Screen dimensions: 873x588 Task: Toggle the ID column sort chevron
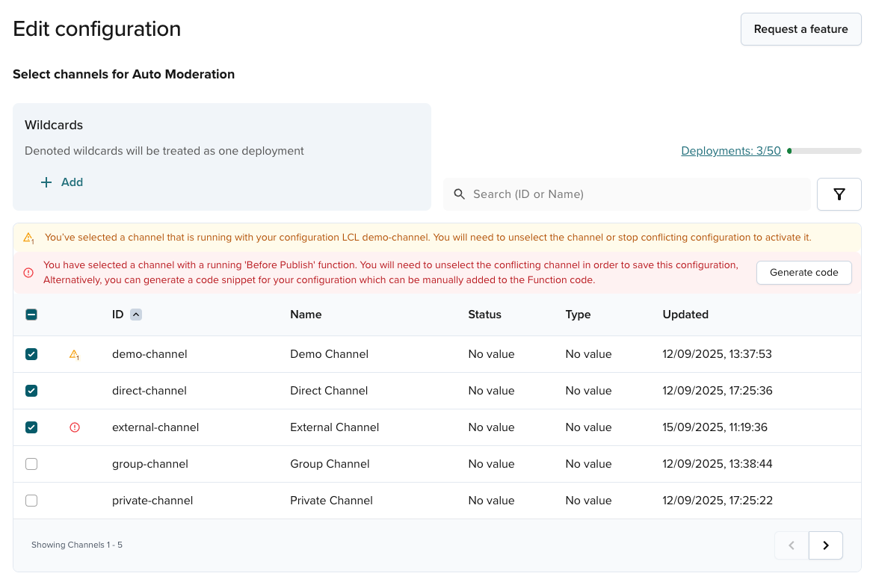135,315
